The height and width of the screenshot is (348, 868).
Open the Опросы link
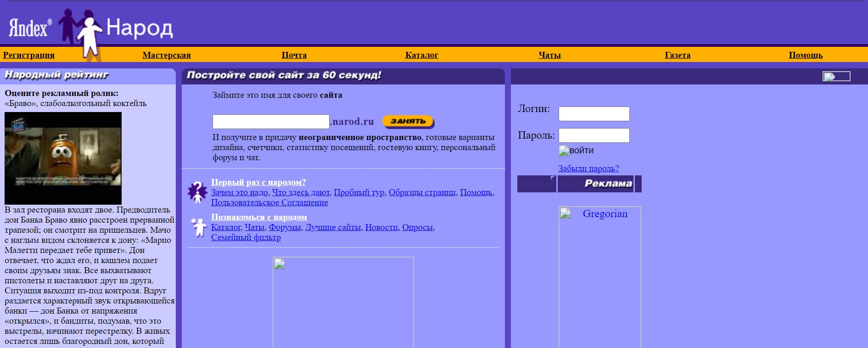coord(417,227)
